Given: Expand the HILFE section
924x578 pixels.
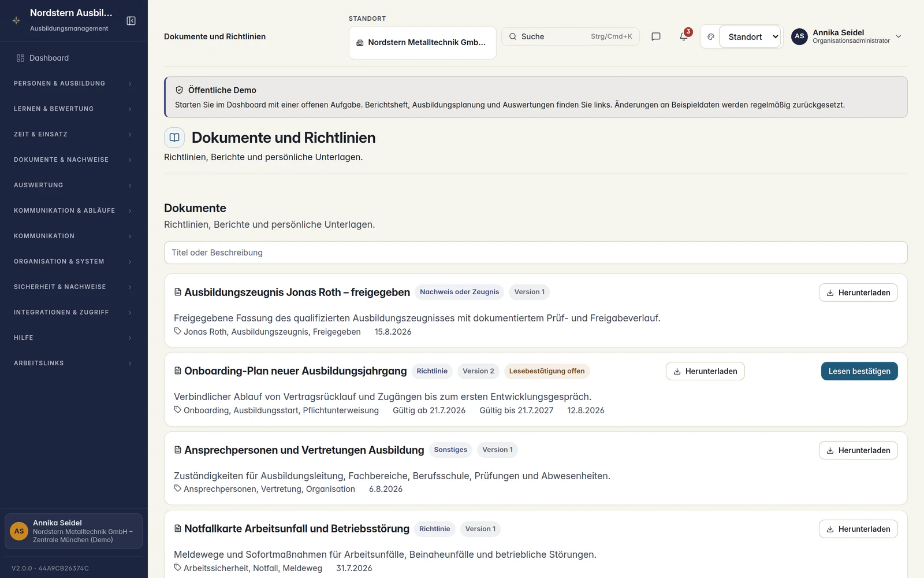Looking at the screenshot, I should tap(74, 338).
